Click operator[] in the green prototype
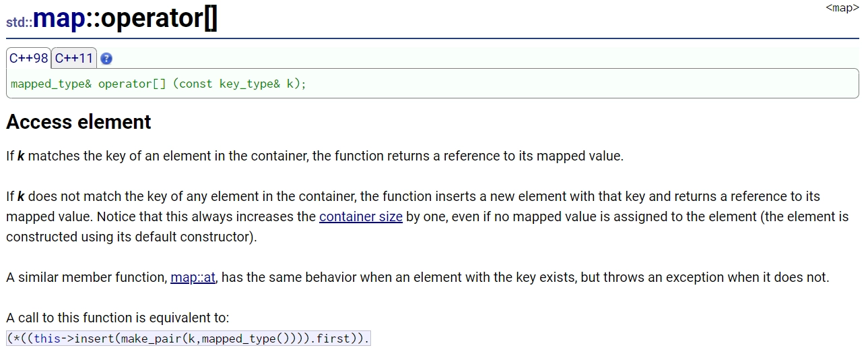Screen dimensions: 868x352 point(132,84)
